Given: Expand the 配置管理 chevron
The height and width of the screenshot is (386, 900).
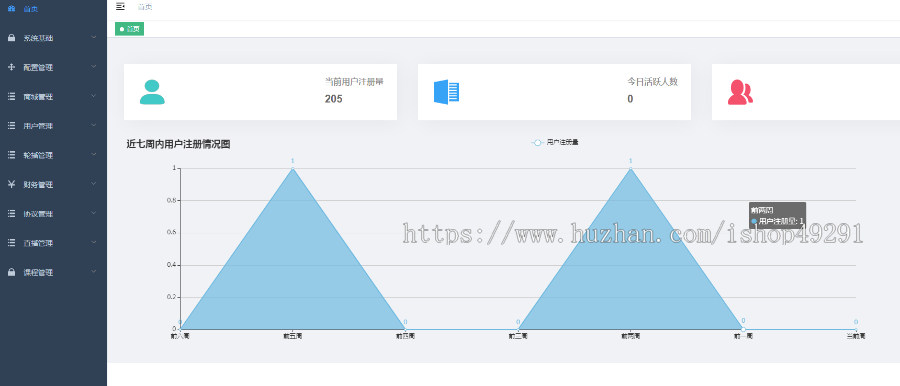Looking at the screenshot, I should (94, 67).
